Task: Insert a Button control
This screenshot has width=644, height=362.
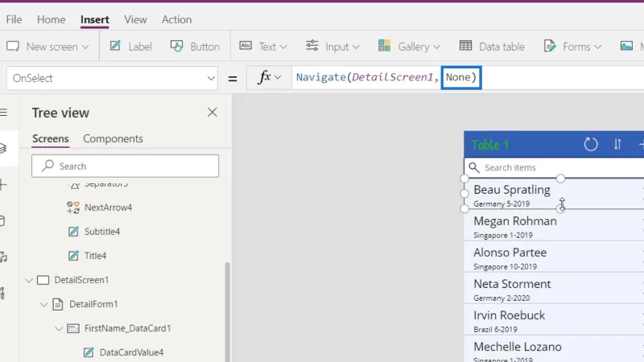Action: (195, 47)
